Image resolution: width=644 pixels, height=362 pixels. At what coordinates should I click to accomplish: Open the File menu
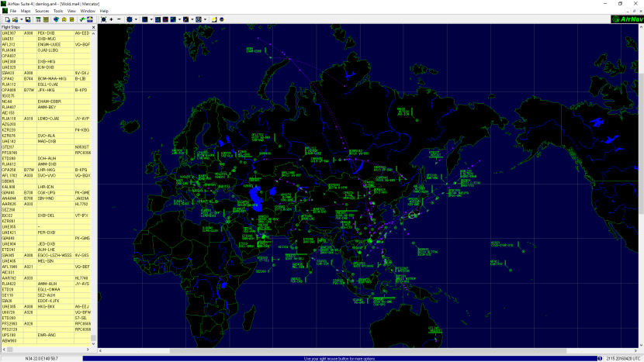coord(13,11)
